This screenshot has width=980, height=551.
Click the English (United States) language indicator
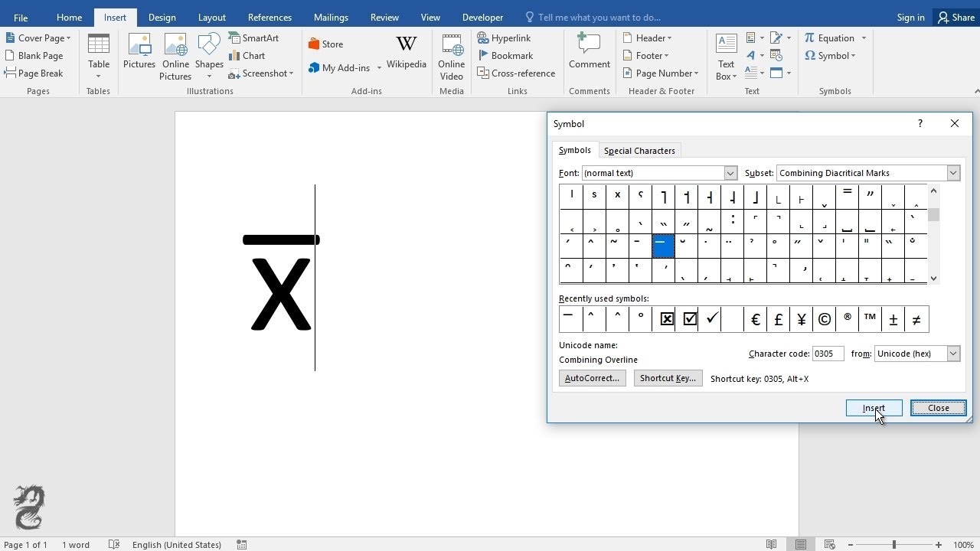click(177, 544)
